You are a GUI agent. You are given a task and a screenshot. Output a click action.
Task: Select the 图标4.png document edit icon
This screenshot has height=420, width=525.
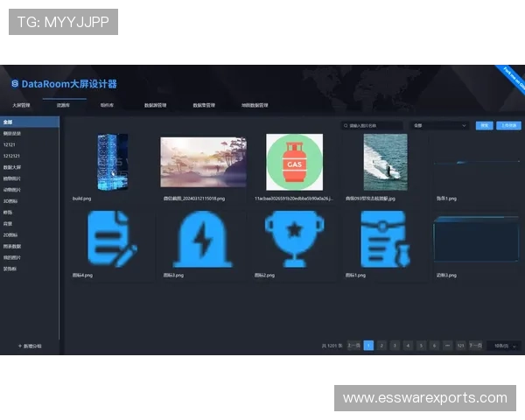click(x=113, y=239)
